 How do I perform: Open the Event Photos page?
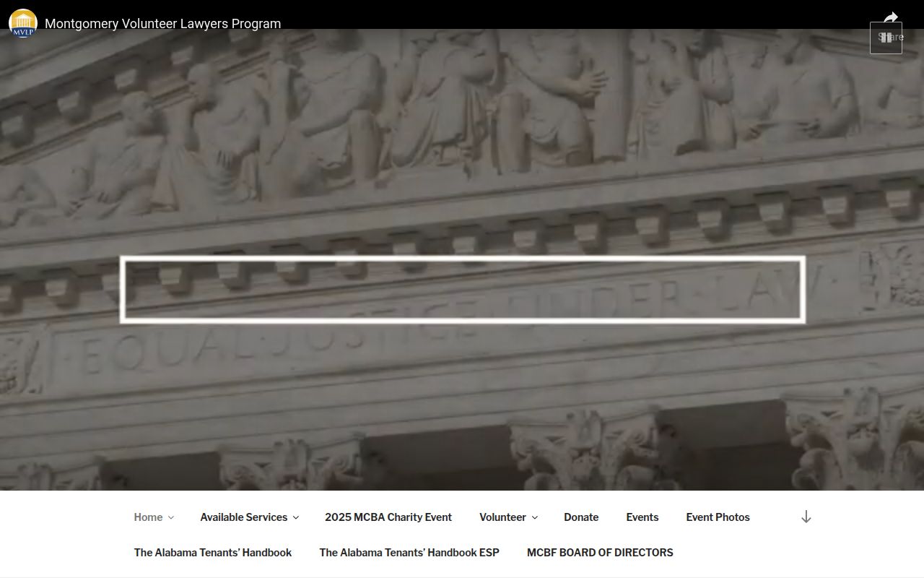718,517
